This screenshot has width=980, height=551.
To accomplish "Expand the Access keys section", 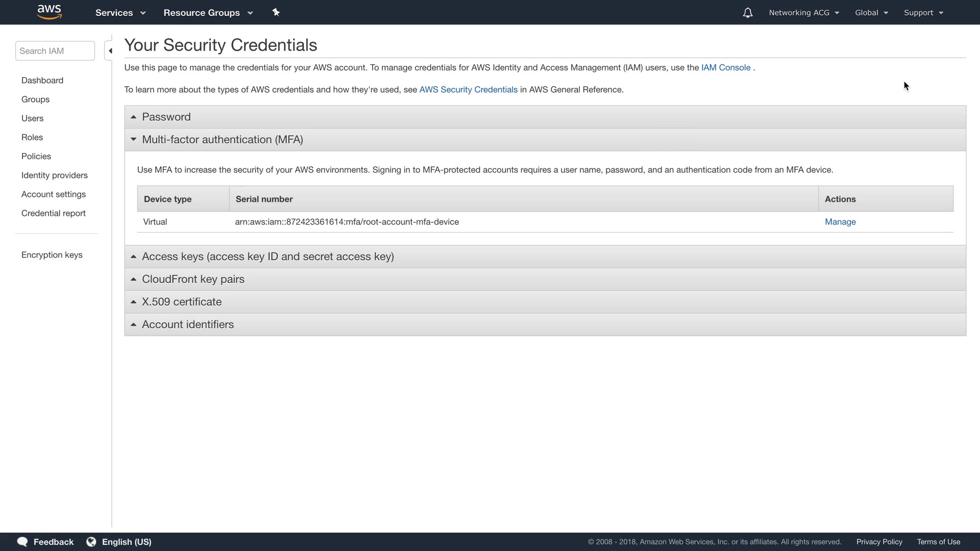I will click(267, 257).
